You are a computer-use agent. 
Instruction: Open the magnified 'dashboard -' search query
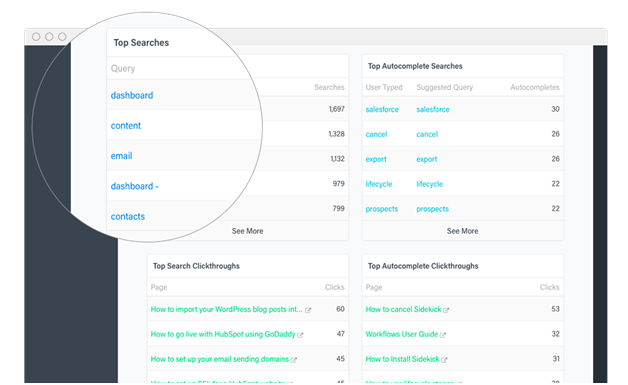[x=135, y=186]
